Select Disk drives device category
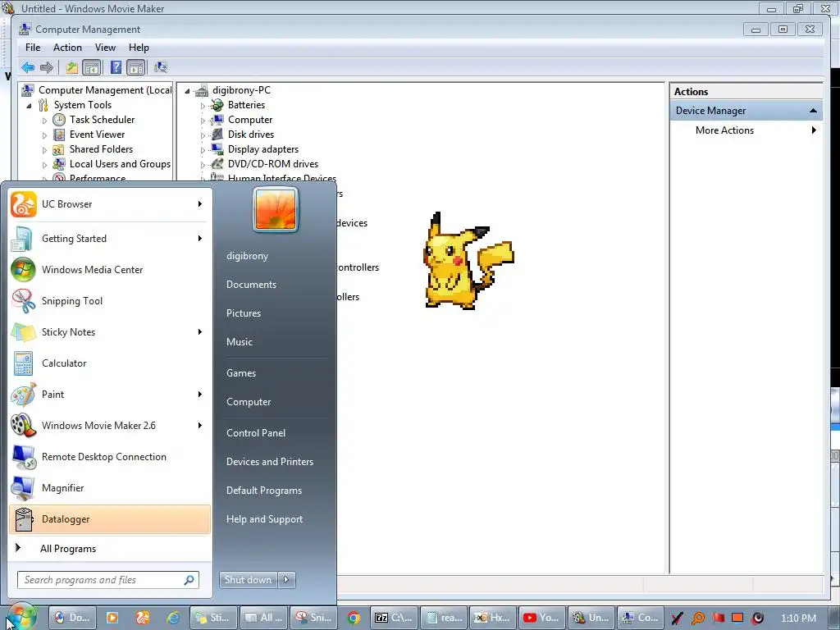 coord(251,135)
